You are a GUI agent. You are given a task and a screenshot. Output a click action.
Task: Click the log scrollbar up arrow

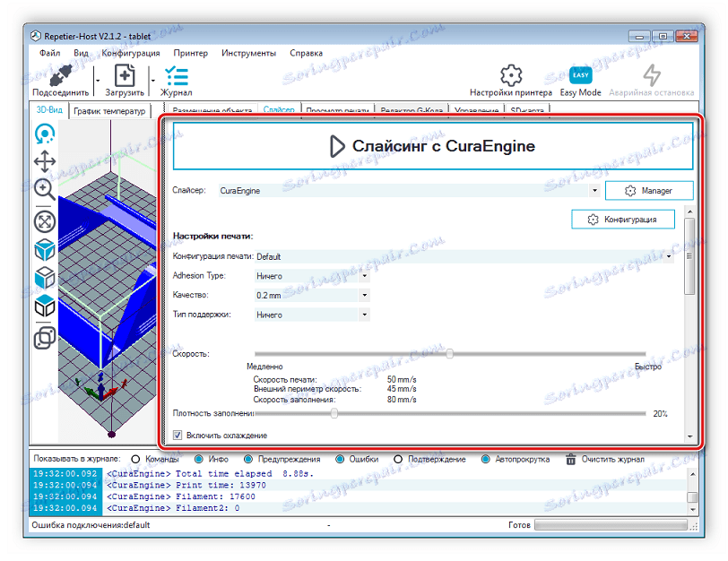coord(692,474)
